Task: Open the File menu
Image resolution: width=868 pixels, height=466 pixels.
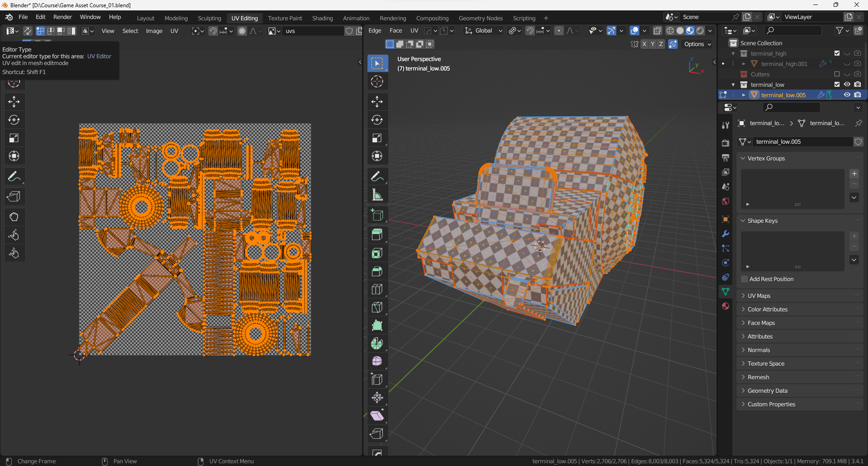Action: coord(23,17)
